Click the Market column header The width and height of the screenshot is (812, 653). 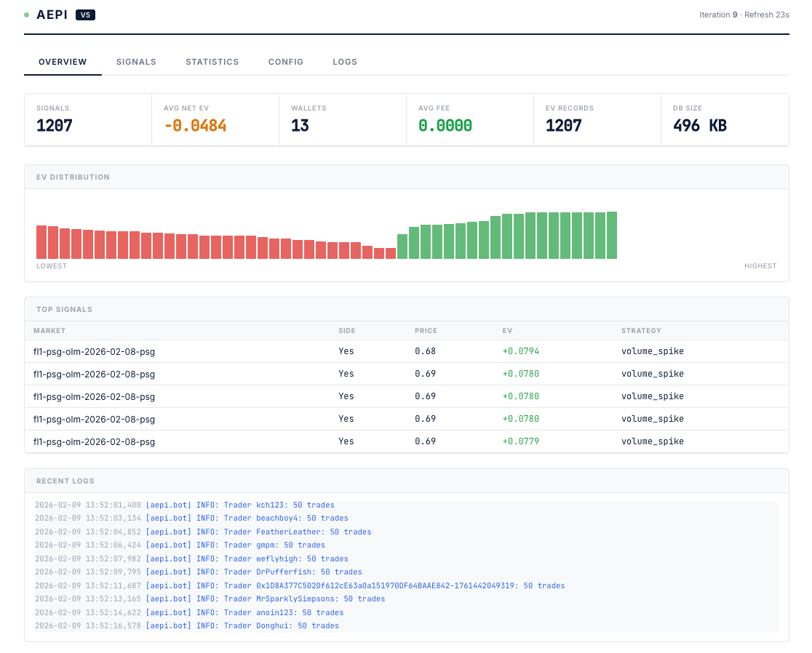coord(49,331)
